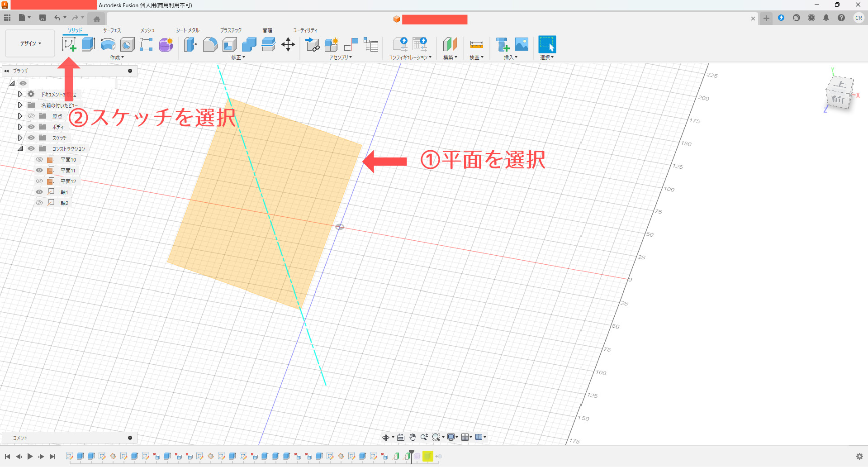The image size is (868, 467).
Task: Select the Move/Copy arrows tool
Action: pyautogui.click(x=288, y=44)
